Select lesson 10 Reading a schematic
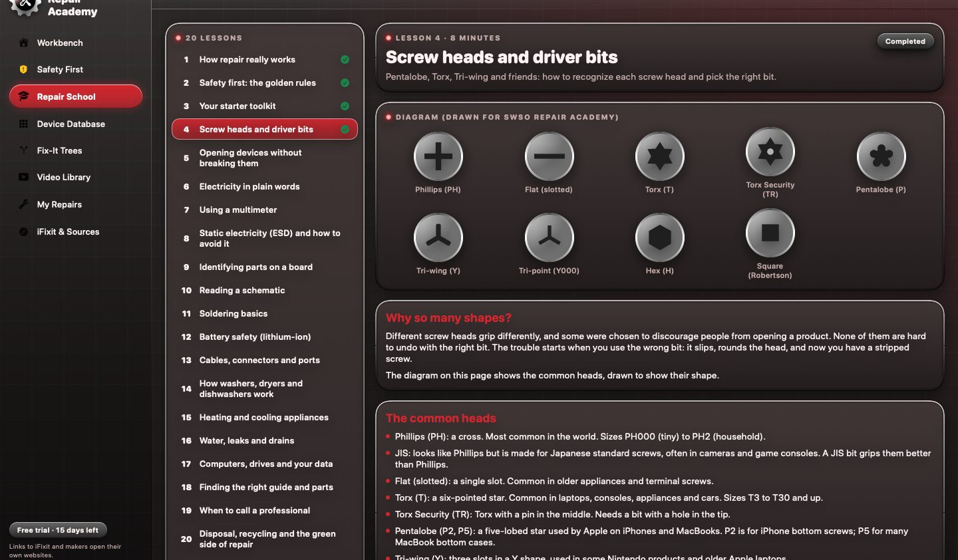This screenshot has width=958, height=560. click(265, 290)
